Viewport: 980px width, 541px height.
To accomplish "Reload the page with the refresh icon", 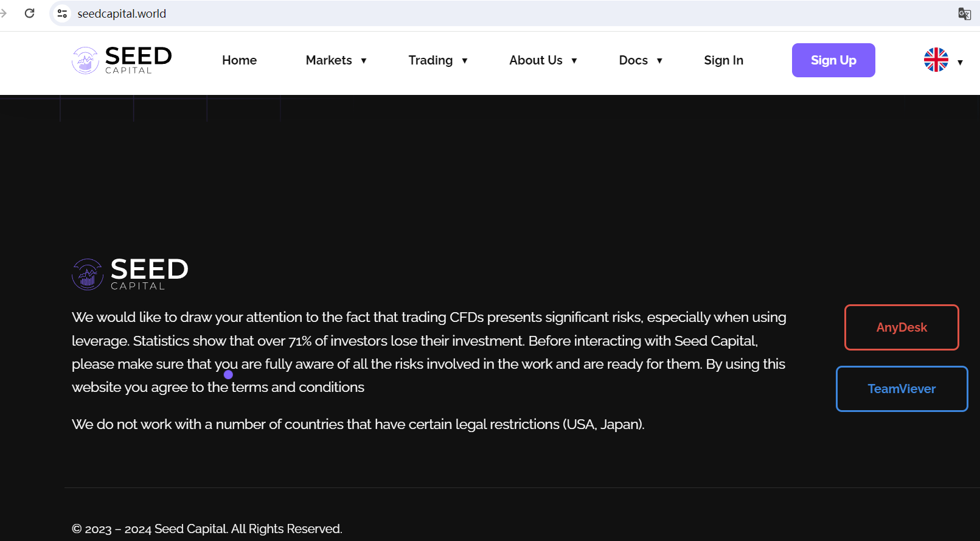I will click(x=29, y=13).
